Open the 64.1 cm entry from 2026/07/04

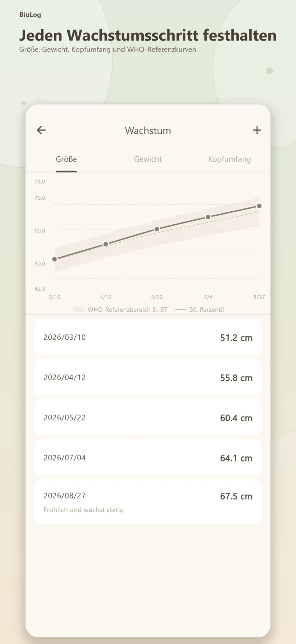(148, 458)
